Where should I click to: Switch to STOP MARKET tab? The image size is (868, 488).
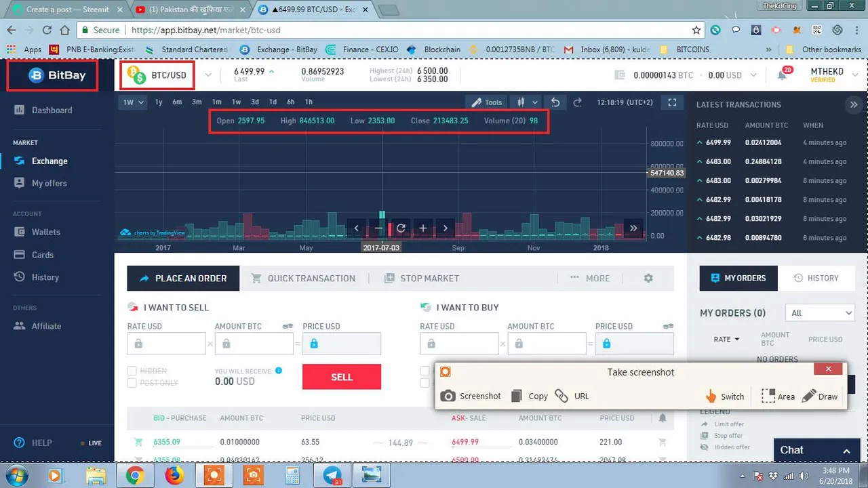pos(422,279)
